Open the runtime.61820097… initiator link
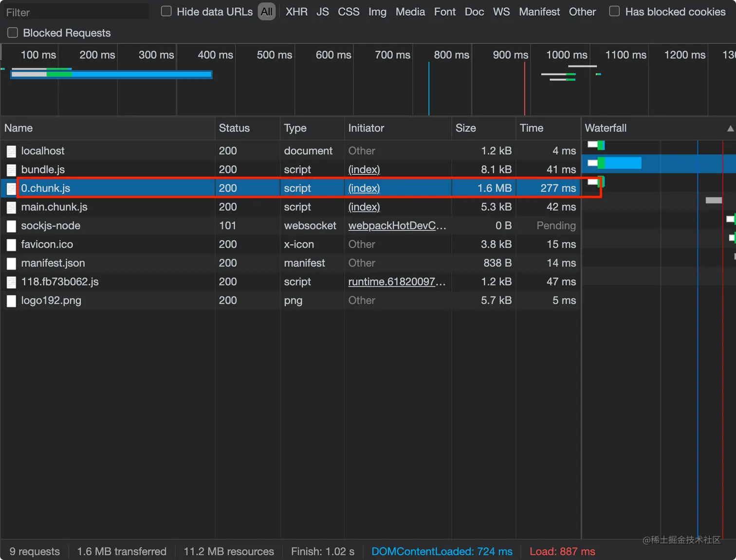The height and width of the screenshot is (560, 736). coord(397,282)
